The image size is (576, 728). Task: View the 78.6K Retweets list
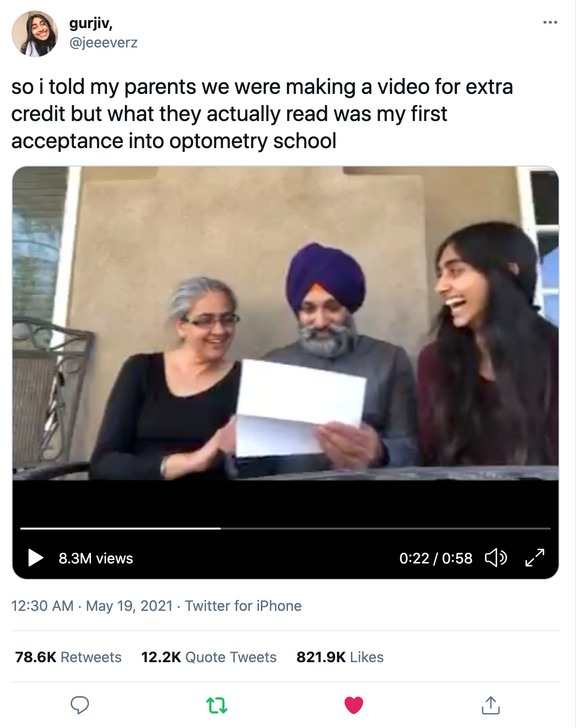(x=68, y=657)
